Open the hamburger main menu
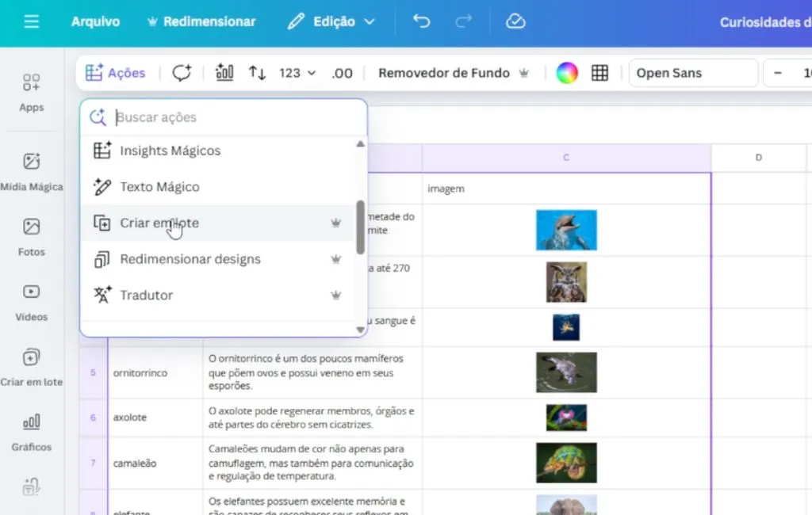The width and height of the screenshot is (812, 515). [x=31, y=21]
